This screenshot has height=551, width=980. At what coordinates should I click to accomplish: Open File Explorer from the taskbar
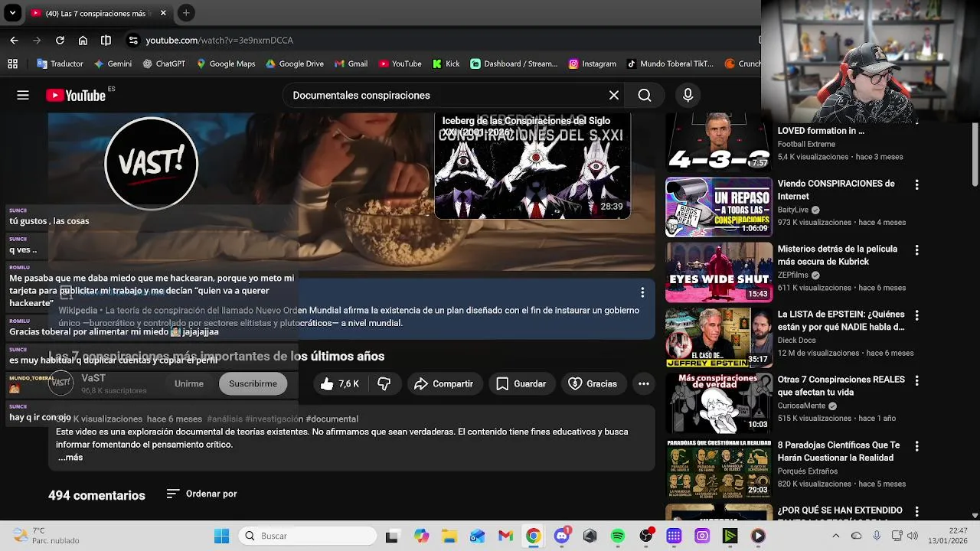click(x=449, y=536)
